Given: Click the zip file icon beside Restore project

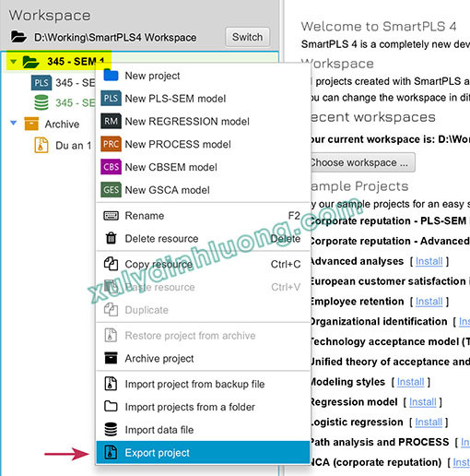Looking at the screenshot, I should [111, 335].
